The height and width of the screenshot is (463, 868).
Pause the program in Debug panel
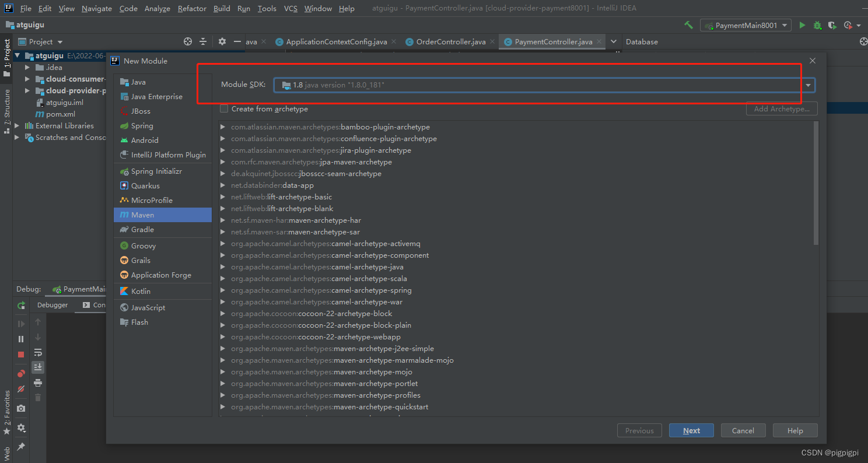point(21,339)
